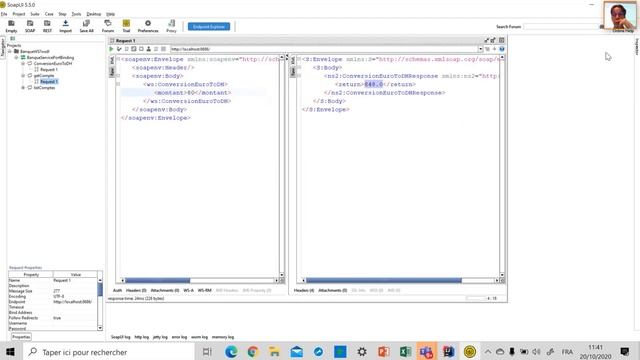The height and width of the screenshot is (360, 640).
Task: Select the listComptes operation
Action: point(44,88)
